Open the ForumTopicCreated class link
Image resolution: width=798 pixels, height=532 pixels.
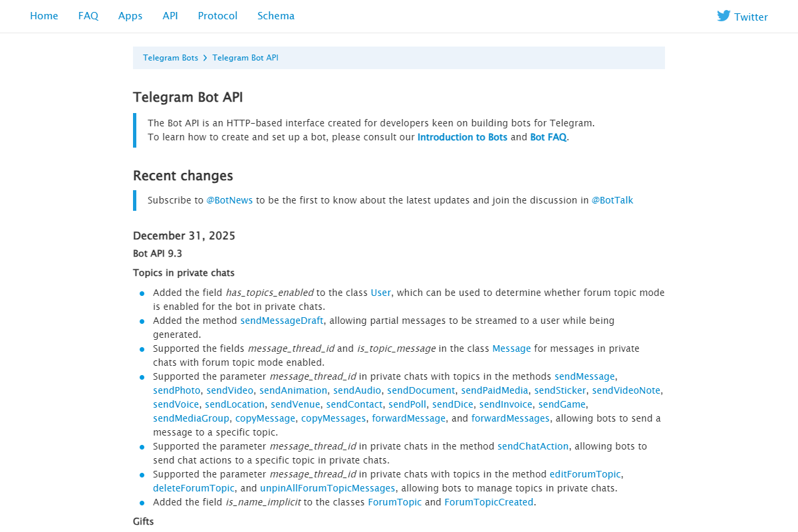pyautogui.click(x=489, y=501)
